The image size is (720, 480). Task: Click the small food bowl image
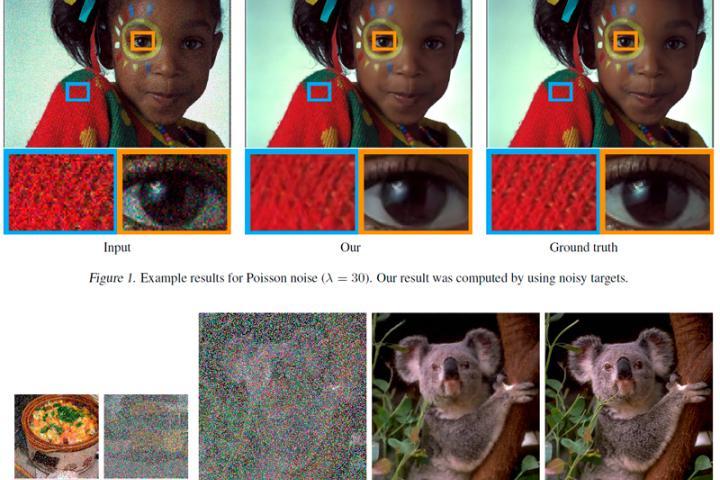click(x=56, y=436)
